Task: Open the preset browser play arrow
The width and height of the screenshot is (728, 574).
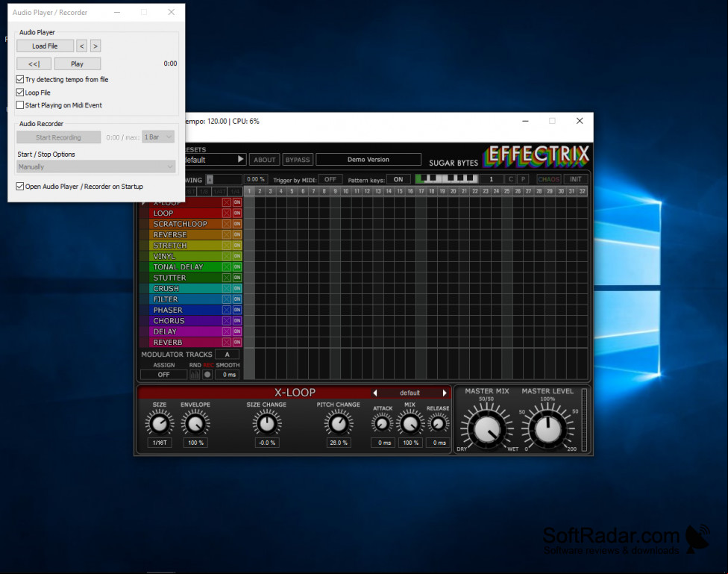Action: click(x=240, y=160)
